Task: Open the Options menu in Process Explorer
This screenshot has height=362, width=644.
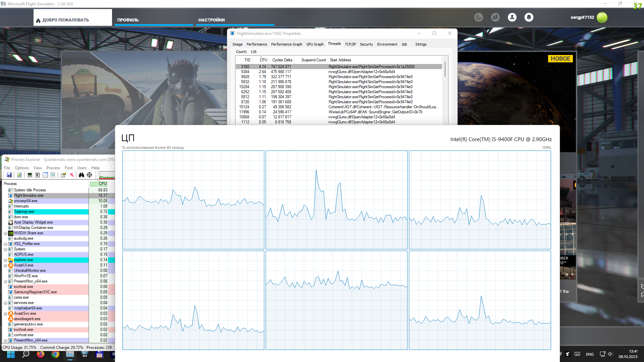Action: (22, 168)
